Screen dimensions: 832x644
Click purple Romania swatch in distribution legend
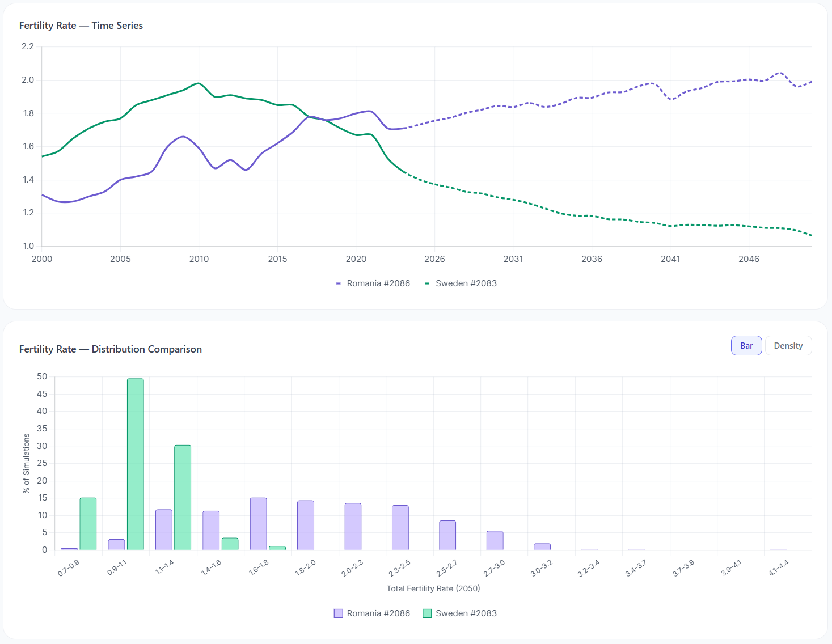[339, 613]
